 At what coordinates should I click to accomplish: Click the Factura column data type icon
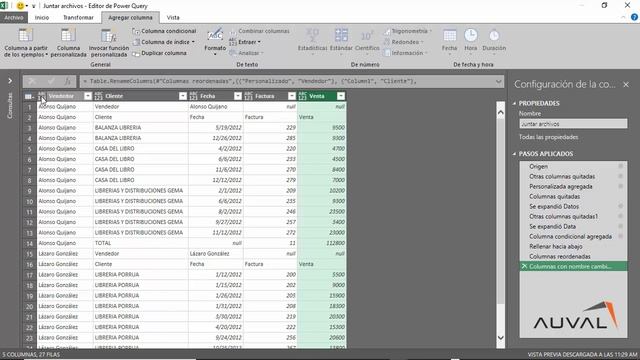pos(249,96)
